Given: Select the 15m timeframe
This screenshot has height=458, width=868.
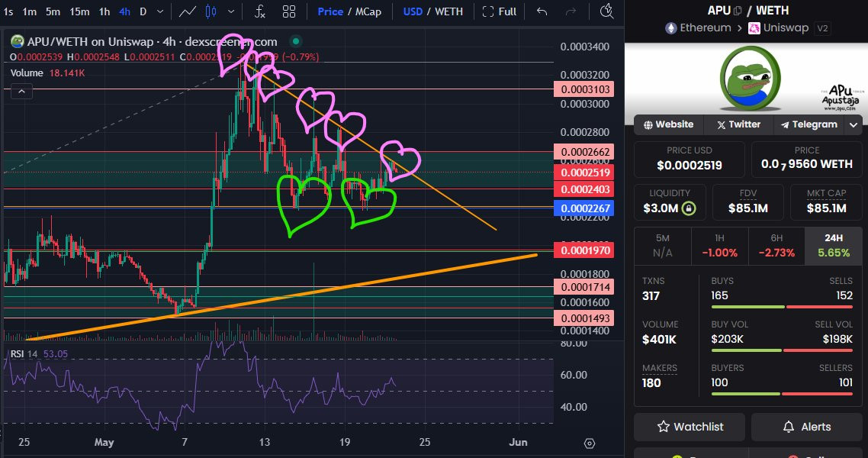Looking at the screenshot, I should point(79,11).
